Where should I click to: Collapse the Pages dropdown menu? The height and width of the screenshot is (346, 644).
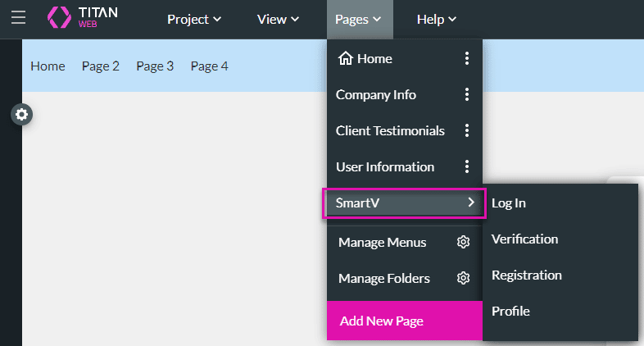point(359,19)
